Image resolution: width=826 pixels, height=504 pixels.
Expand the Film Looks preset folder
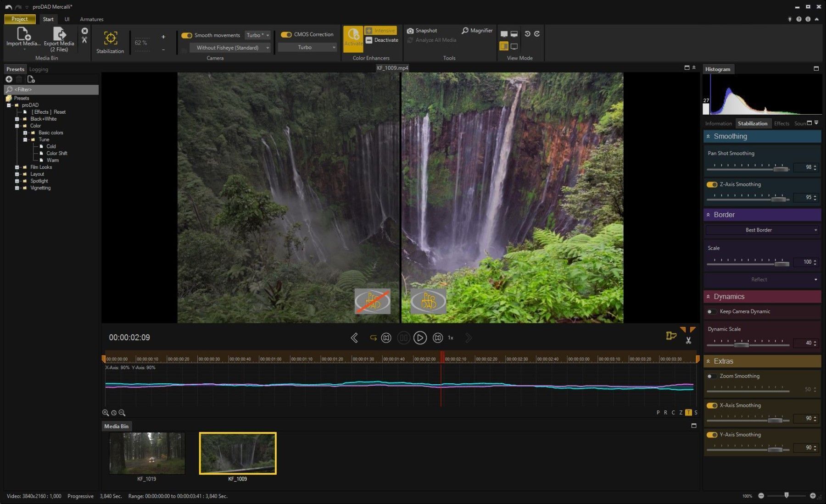pos(17,167)
